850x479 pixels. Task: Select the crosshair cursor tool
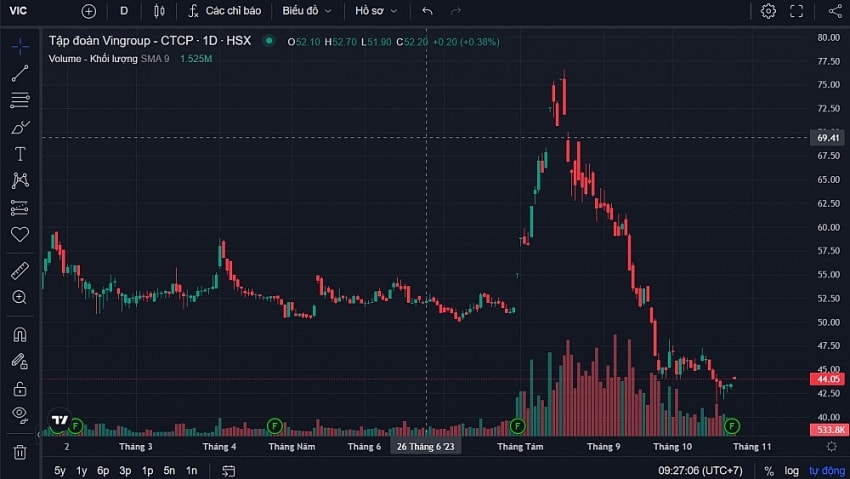tap(20, 47)
